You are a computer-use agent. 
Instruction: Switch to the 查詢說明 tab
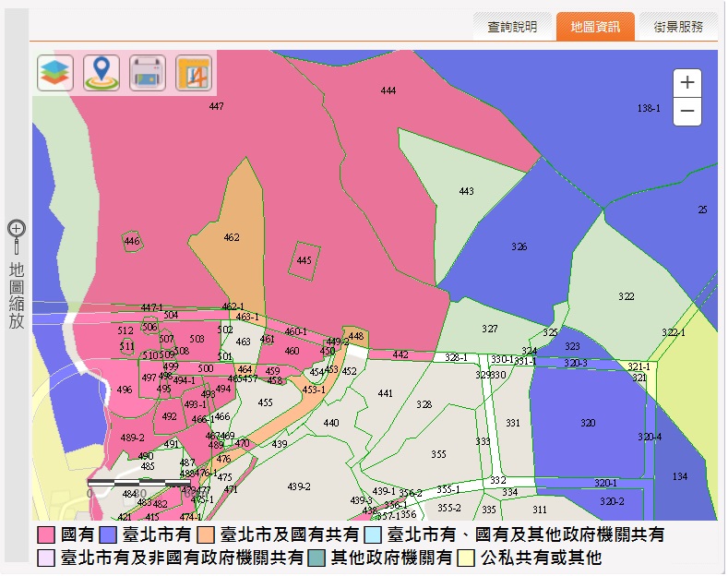coord(512,27)
